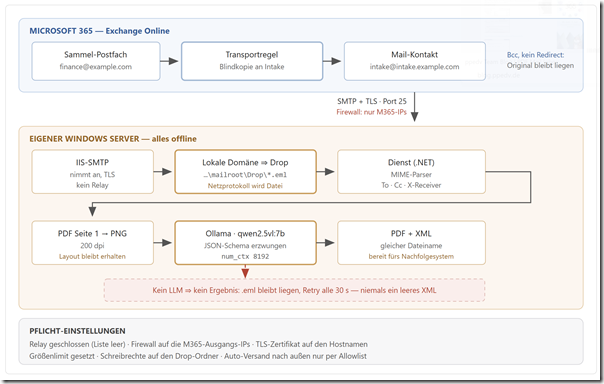Click the Dienst (.NET) box
The width and height of the screenshot is (604, 384).
point(411,172)
